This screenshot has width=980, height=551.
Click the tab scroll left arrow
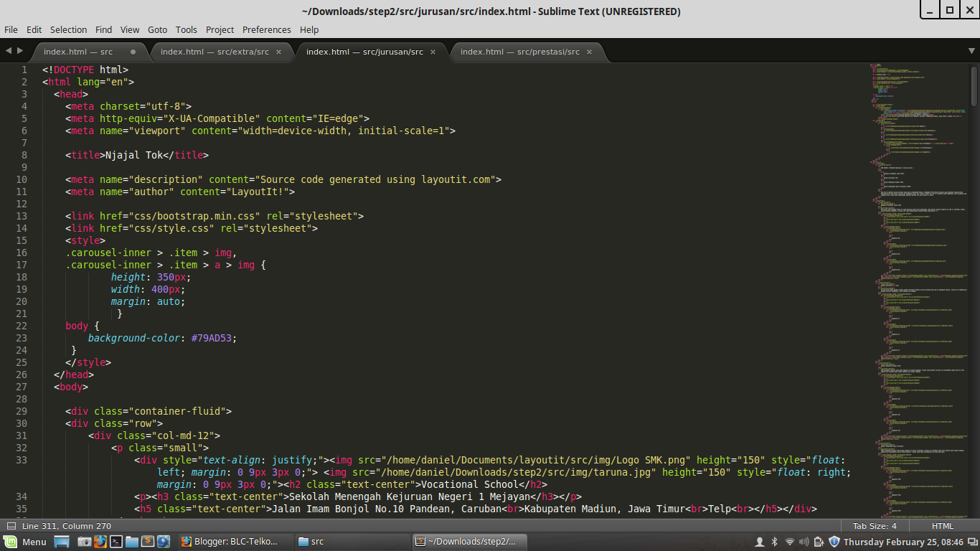tap(9, 51)
